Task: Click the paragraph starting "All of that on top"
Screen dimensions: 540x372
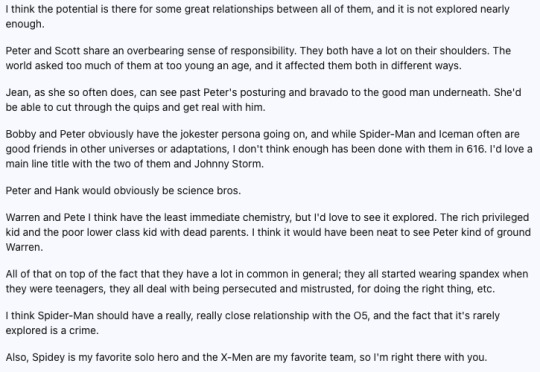Action: [x=267, y=281]
